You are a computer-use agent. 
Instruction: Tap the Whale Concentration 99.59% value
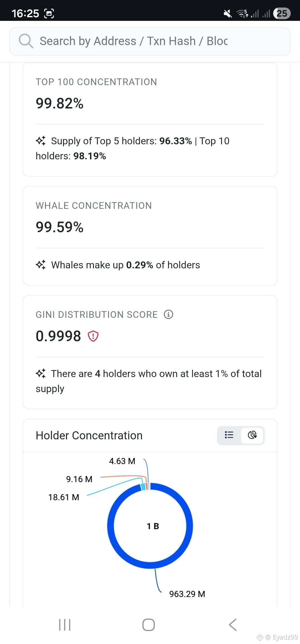[x=59, y=227]
